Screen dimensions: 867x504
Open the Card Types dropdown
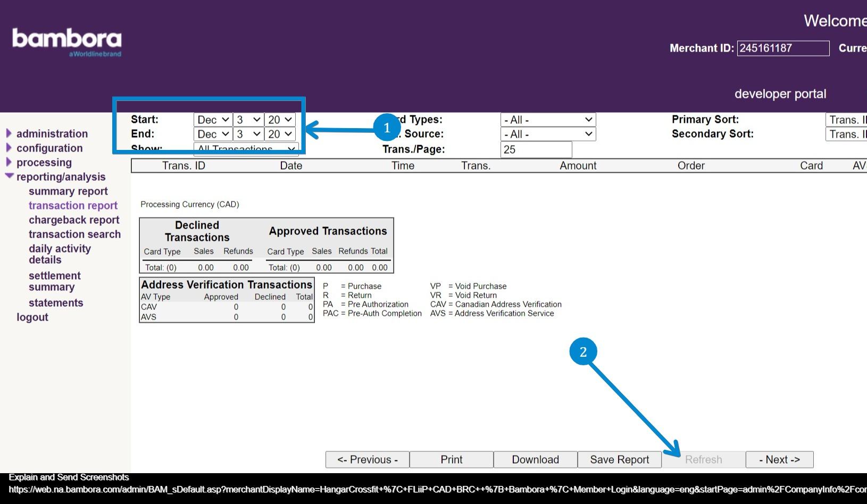pyautogui.click(x=548, y=120)
